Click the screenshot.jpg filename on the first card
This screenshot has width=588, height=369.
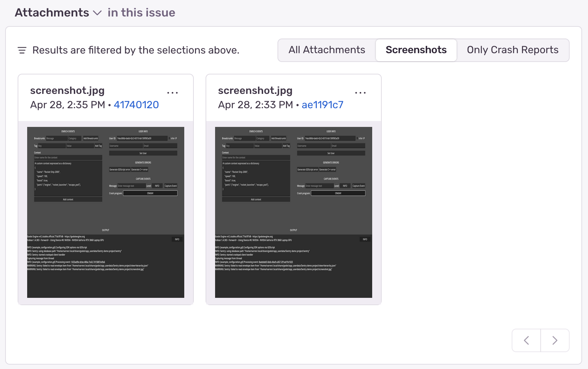click(67, 90)
